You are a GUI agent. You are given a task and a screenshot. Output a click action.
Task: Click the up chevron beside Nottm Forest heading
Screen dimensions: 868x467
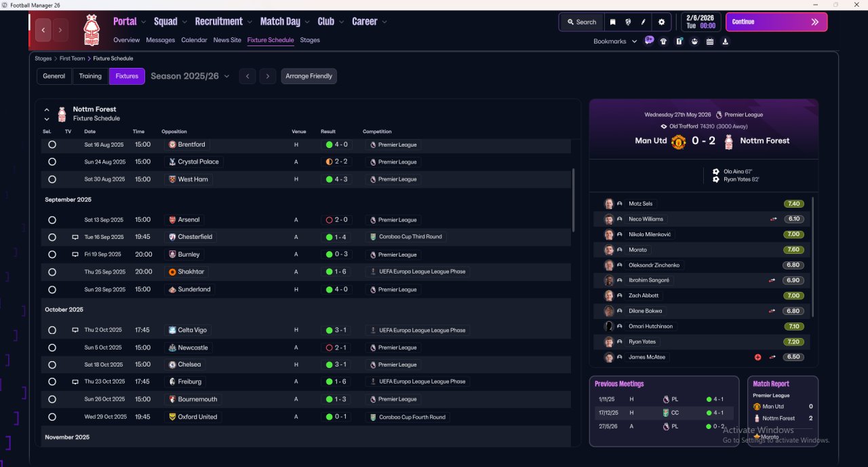(47, 109)
